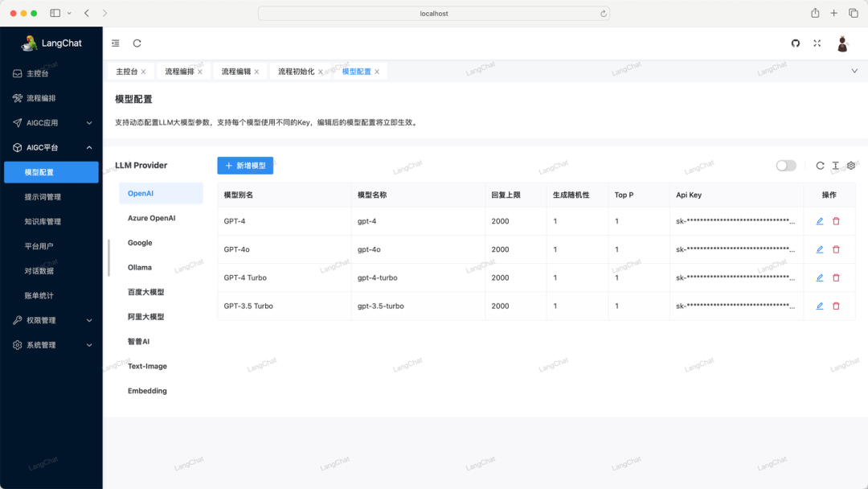Click the 新增模型 button
868x489 pixels.
(x=244, y=165)
